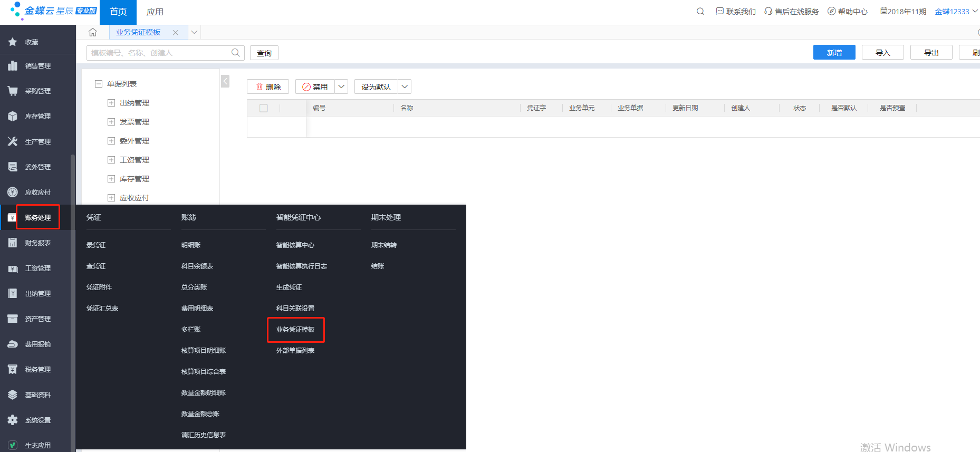The height and width of the screenshot is (452, 980).
Task: Open 期末结转 menu entry
Action: click(384, 245)
